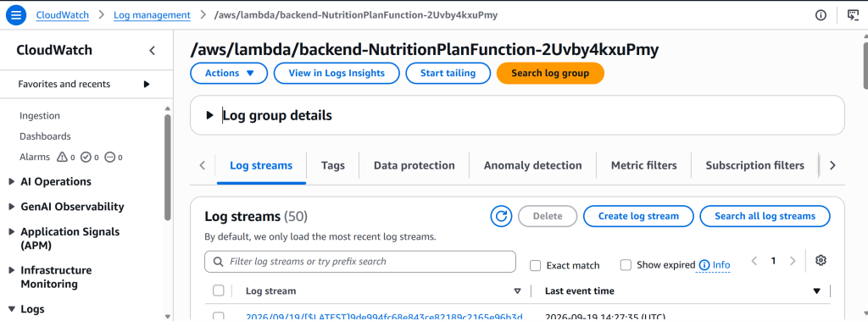Switch to the Anomaly detection tab
The height and width of the screenshot is (321, 868).
tap(532, 165)
